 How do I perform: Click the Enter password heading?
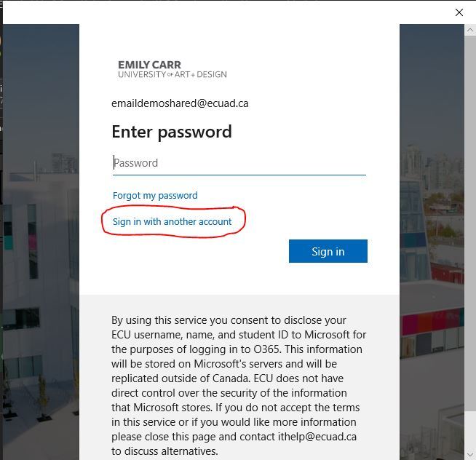(172, 132)
